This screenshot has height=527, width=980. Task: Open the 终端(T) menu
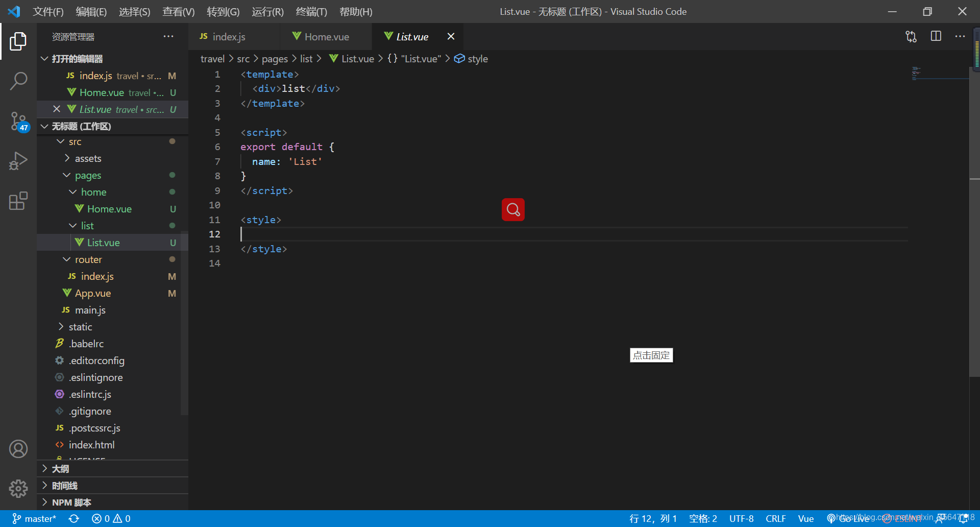[311, 11]
